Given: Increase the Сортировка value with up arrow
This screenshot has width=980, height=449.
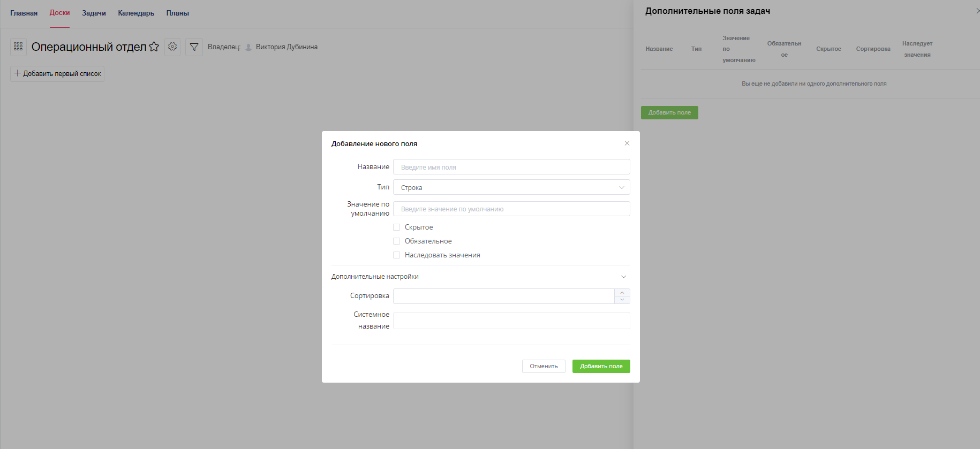Looking at the screenshot, I should click(x=622, y=293).
